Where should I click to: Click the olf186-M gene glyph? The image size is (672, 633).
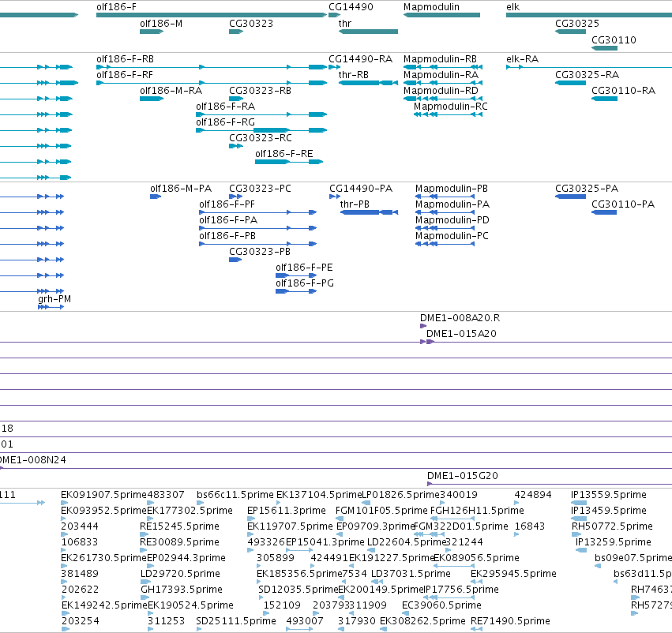click(152, 32)
